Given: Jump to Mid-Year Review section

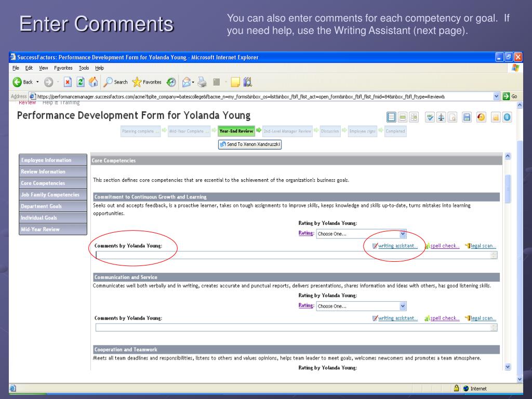Looking at the screenshot, I should click(53, 229).
